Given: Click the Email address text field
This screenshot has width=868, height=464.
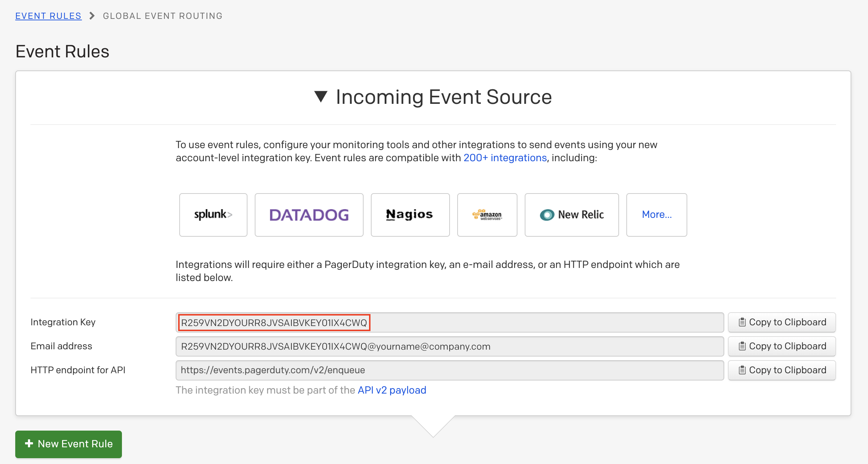Looking at the screenshot, I should tap(449, 346).
